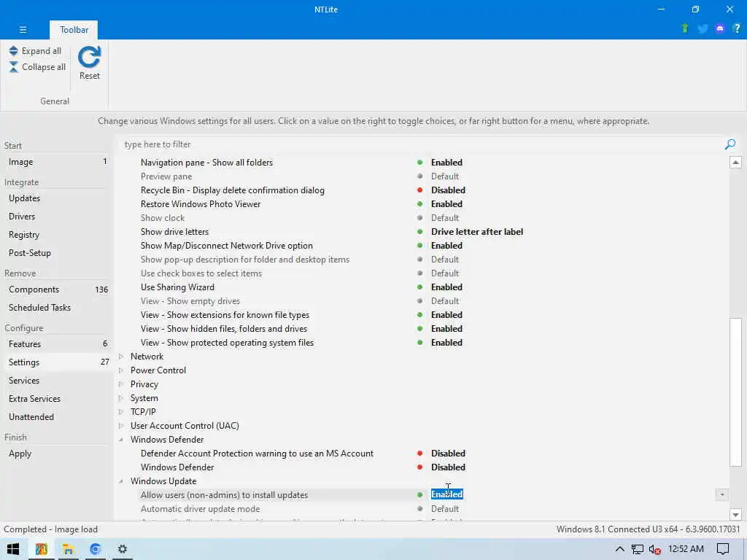Open the hamburger menu icon
This screenshot has width=747, height=560.
point(23,29)
